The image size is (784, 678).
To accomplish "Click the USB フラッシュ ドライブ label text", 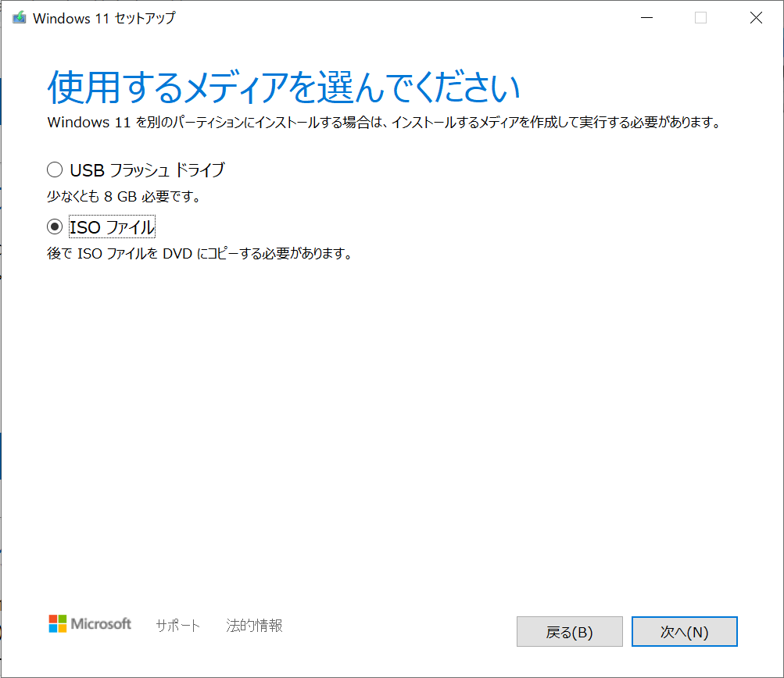I will (148, 169).
